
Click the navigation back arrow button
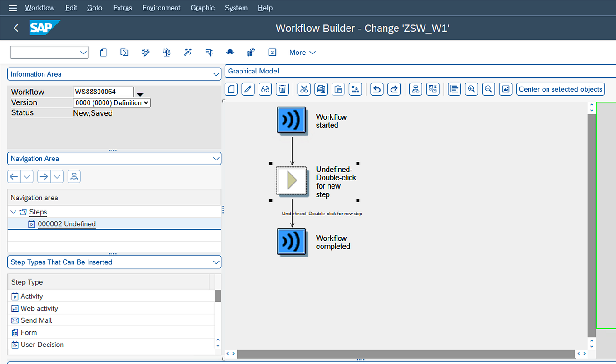15,177
